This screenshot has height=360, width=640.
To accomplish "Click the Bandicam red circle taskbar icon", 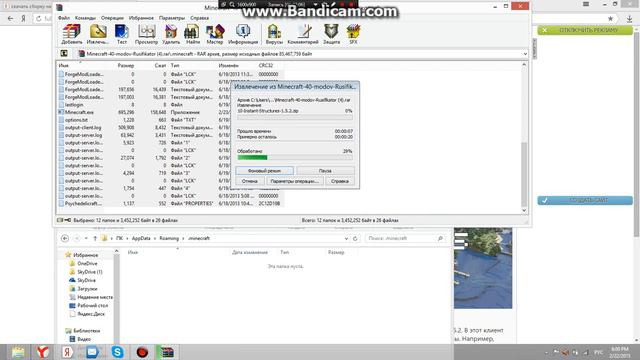I will coord(142,352).
